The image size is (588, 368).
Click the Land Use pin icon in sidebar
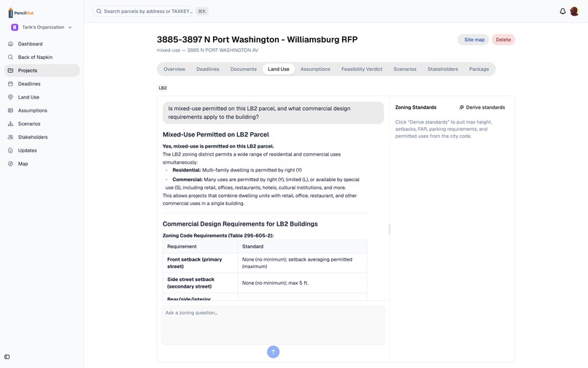[x=10, y=97]
